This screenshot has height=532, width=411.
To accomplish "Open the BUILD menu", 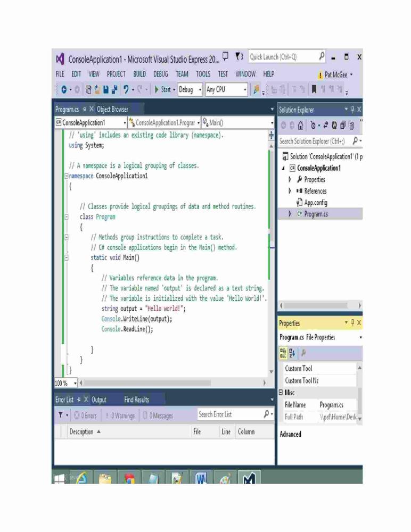I will click(x=139, y=74).
